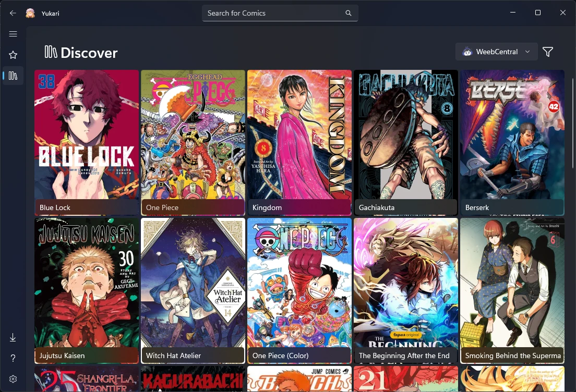Click the magnifier search icon

(348, 13)
